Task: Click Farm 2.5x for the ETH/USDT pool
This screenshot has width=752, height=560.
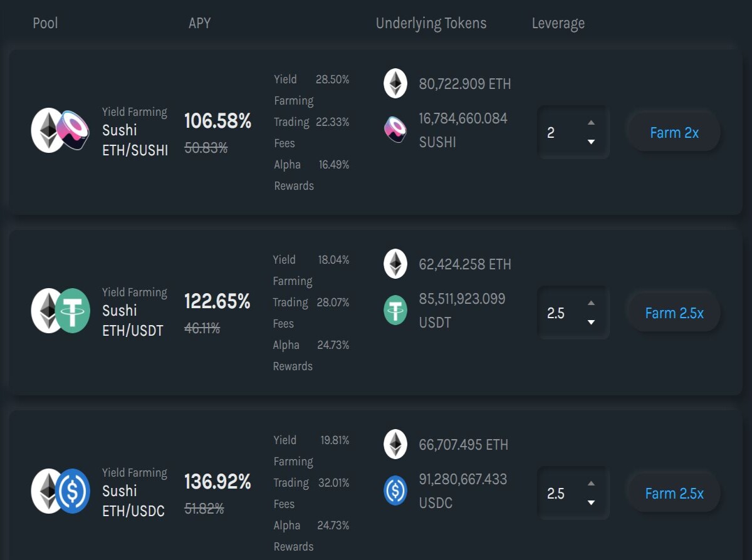Action: 674,313
